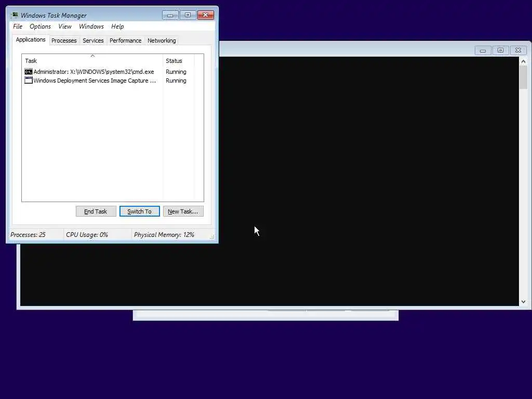This screenshot has height=399, width=532.
Task: Open the Options menu
Action: 40,26
